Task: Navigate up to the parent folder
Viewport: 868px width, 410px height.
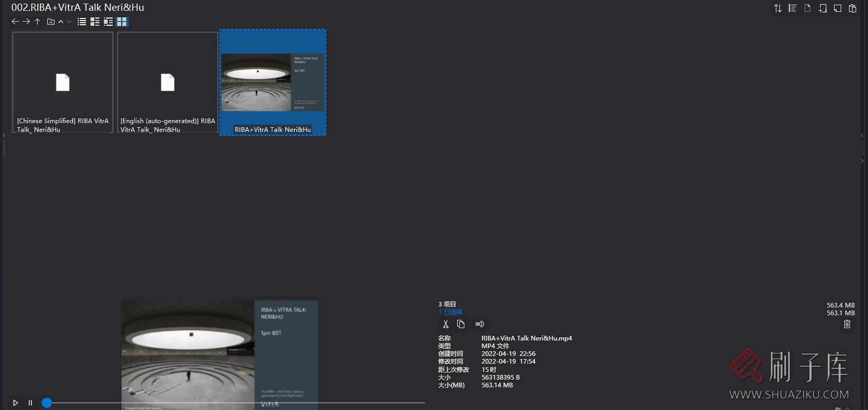Action: click(38, 22)
